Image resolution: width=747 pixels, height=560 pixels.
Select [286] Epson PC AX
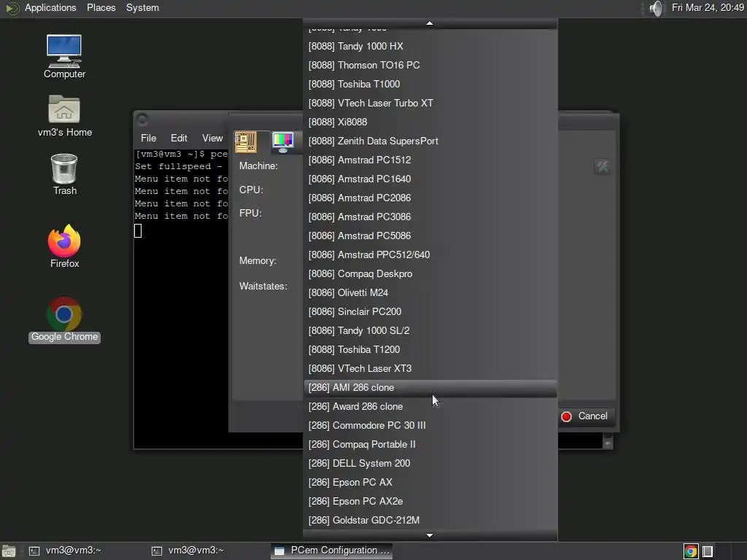click(430, 483)
